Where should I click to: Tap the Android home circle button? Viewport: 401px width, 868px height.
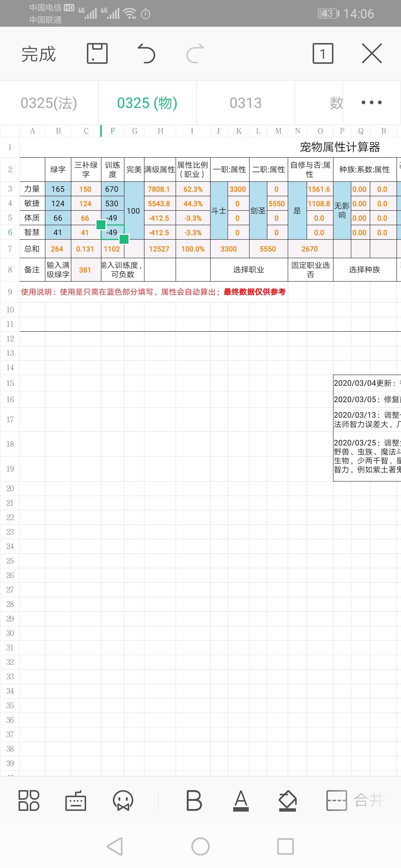200,846
